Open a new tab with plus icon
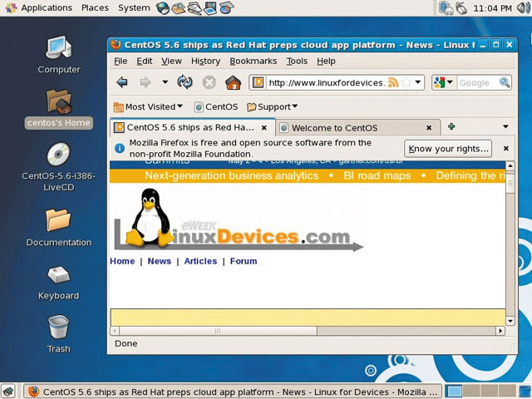Screen dimensions: 532x399 [451, 127]
